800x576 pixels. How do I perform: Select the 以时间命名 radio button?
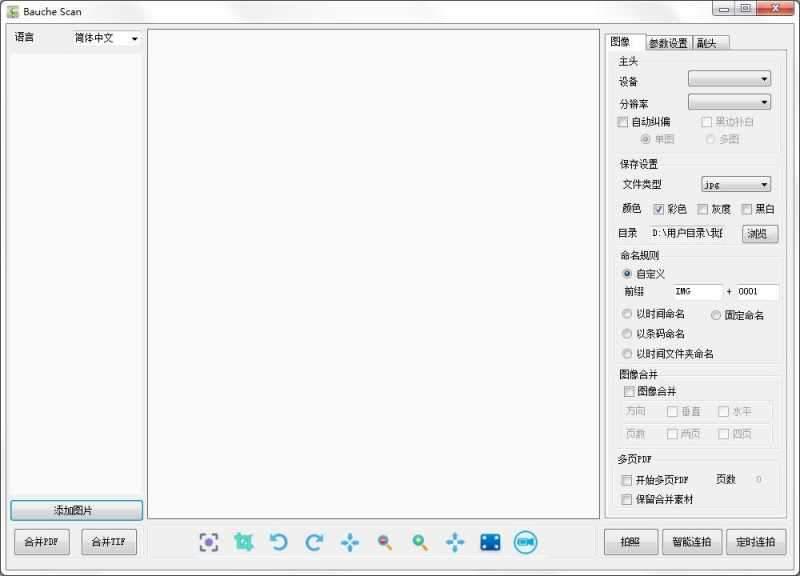click(x=627, y=315)
